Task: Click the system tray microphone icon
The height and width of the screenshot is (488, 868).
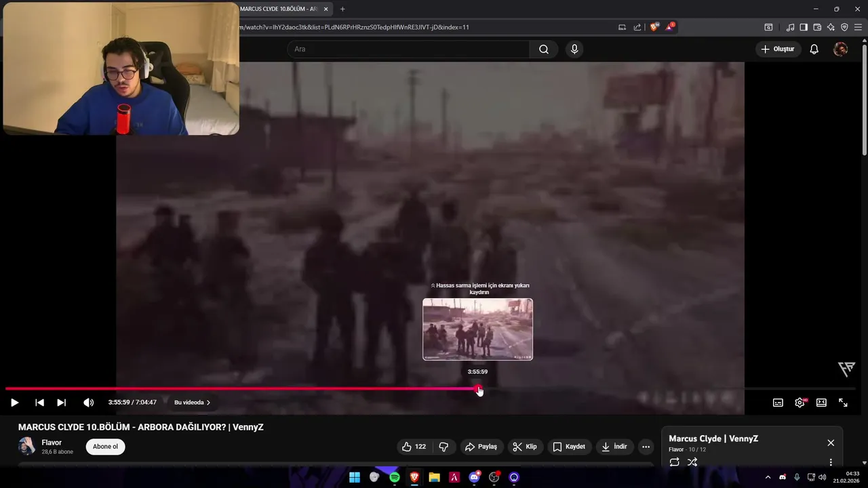Action: point(797,477)
